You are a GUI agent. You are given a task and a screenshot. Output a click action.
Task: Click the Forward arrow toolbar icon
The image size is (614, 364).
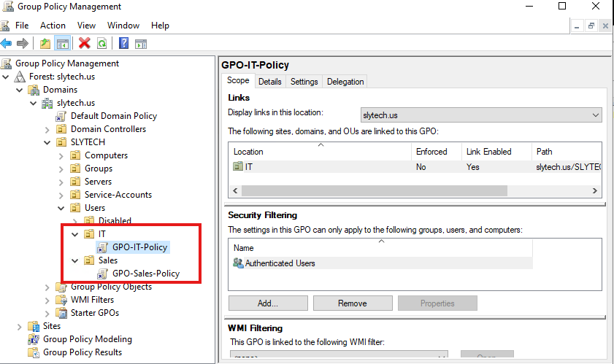point(23,43)
